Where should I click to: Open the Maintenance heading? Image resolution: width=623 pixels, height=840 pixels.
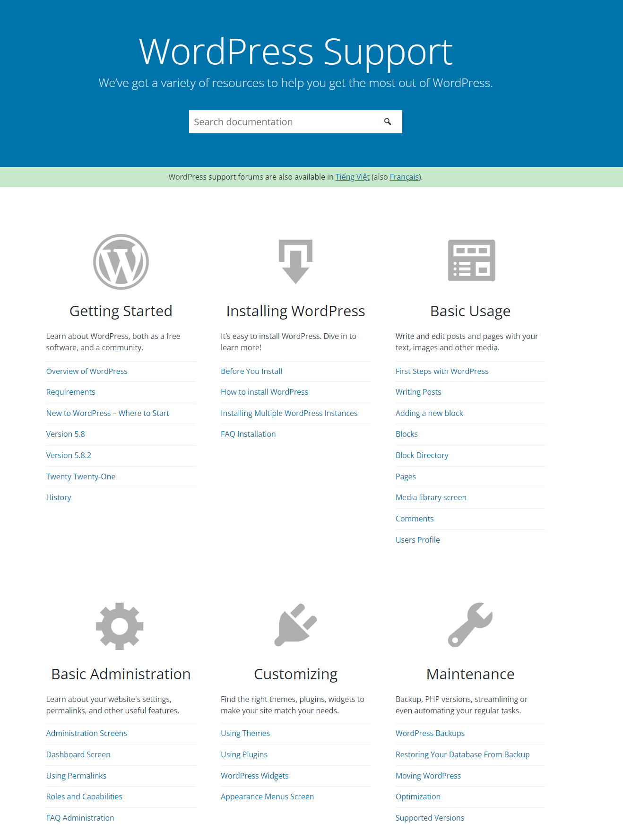tap(470, 674)
